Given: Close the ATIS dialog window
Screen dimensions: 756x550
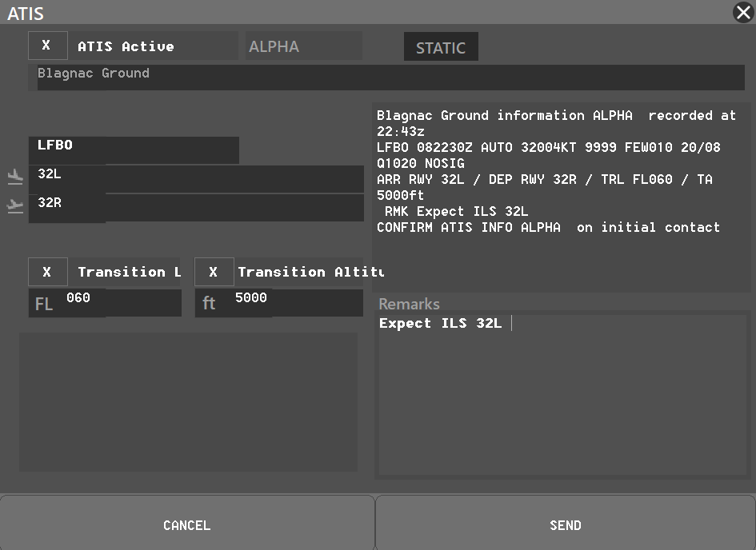Looking at the screenshot, I should pyautogui.click(x=743, y=12).
